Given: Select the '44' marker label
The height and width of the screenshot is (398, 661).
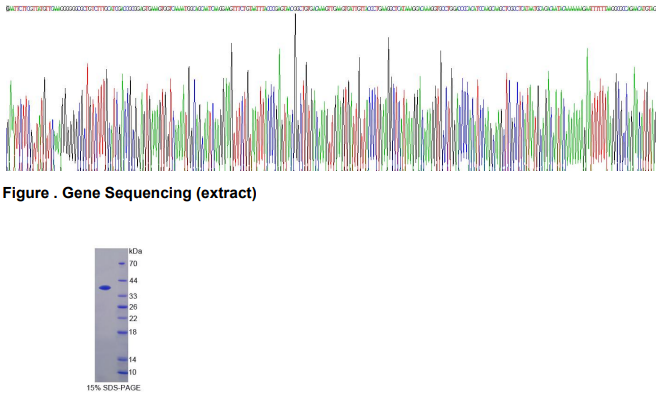Looking at the screenshot, I should pyautogui.click(x=133, y=280).
